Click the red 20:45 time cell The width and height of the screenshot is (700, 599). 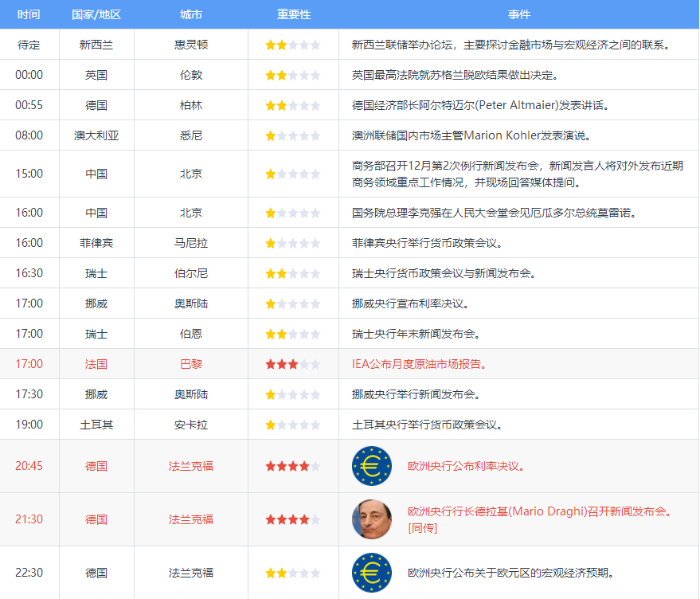click(x=29, y=466)
